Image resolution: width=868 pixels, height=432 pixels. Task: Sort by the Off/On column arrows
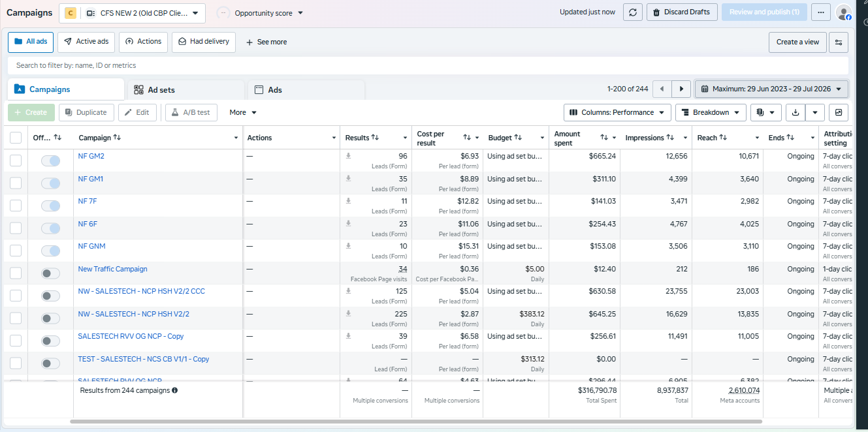tap(57, 138)
